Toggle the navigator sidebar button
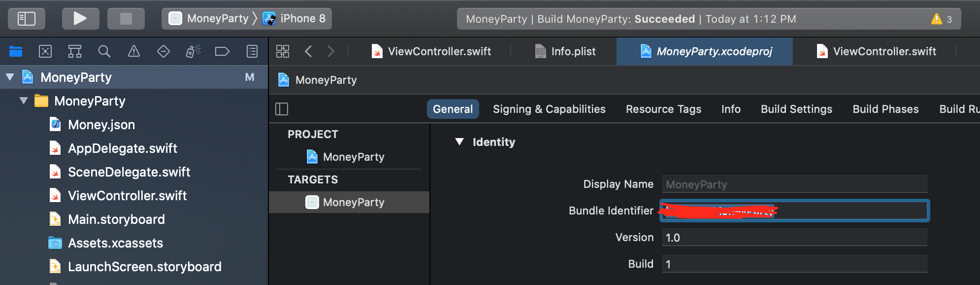The width and height of the screenshot is (980, 285). click(x=27, y=19)
